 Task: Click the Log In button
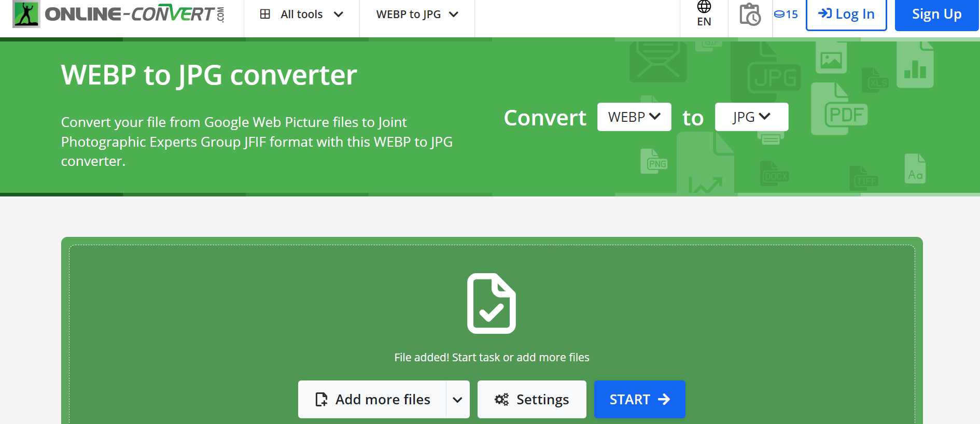pyautogui.click(x=846, y=15)
